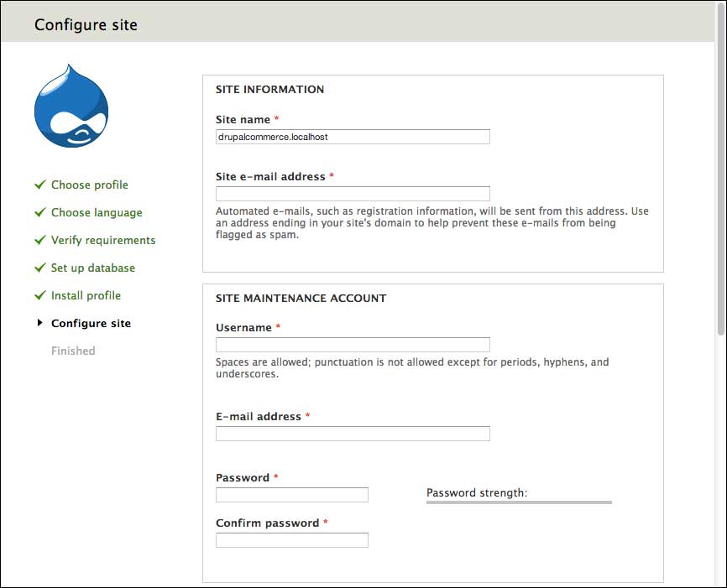Click the Site Information section heading

(269, 89)
